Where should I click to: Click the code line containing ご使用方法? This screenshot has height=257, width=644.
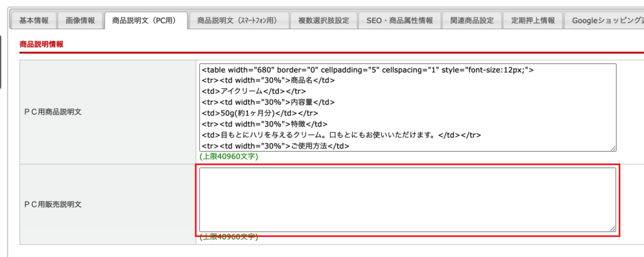click(275, 146)
